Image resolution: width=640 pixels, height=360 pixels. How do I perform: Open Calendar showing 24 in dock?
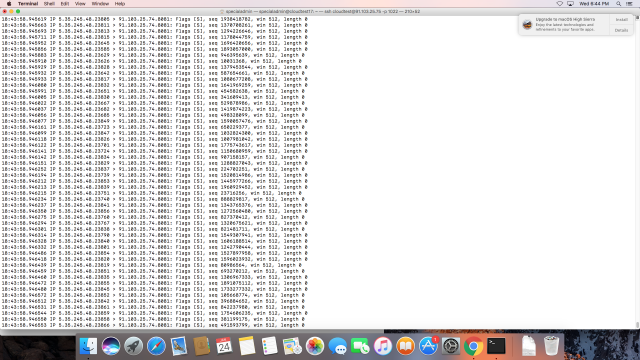click(x=224, y=346)
